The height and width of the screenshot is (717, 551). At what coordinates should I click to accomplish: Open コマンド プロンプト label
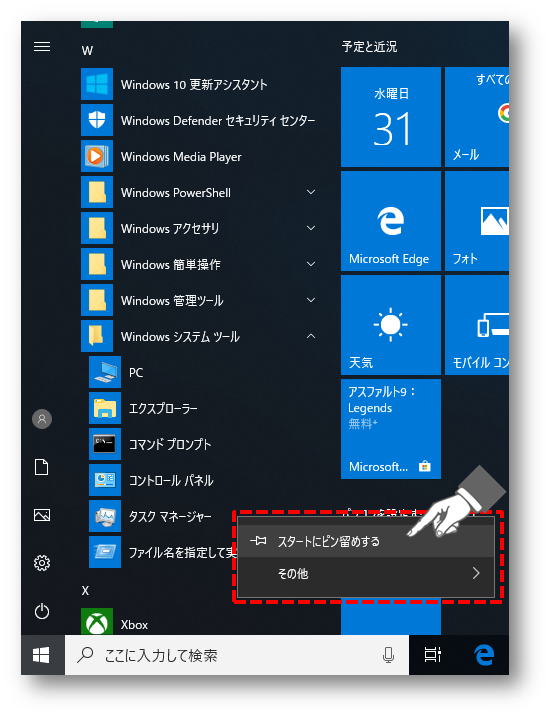[170, 444]
